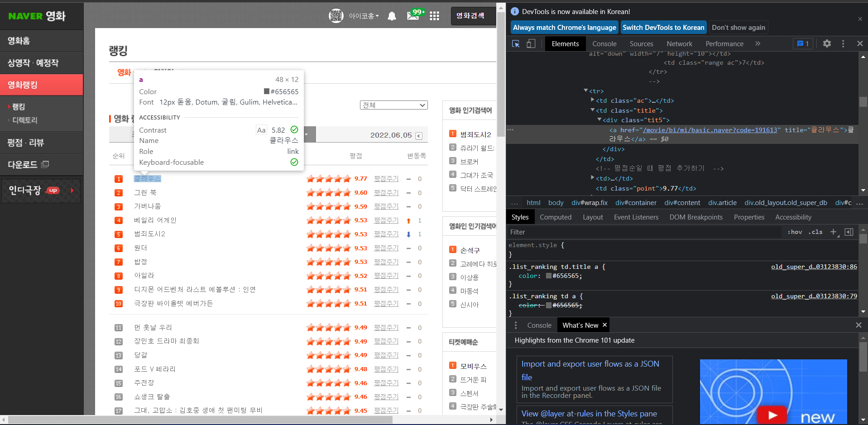Open the 아이코홍 account dropdown

point(364,16)
